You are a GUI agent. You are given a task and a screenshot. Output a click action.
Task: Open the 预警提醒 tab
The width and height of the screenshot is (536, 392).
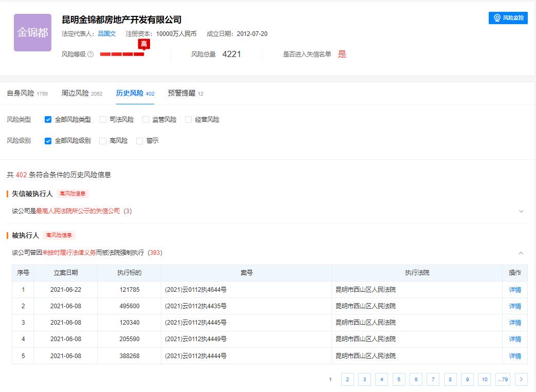182,94
